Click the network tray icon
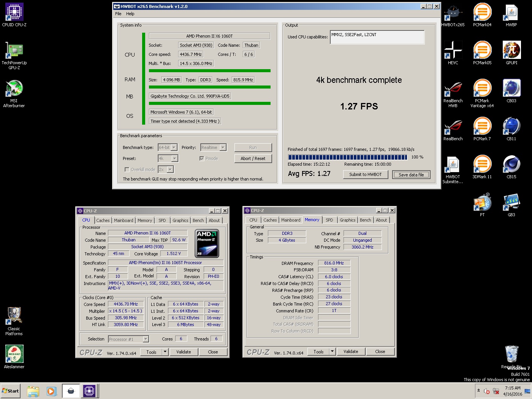 click(x=496, y=391)
